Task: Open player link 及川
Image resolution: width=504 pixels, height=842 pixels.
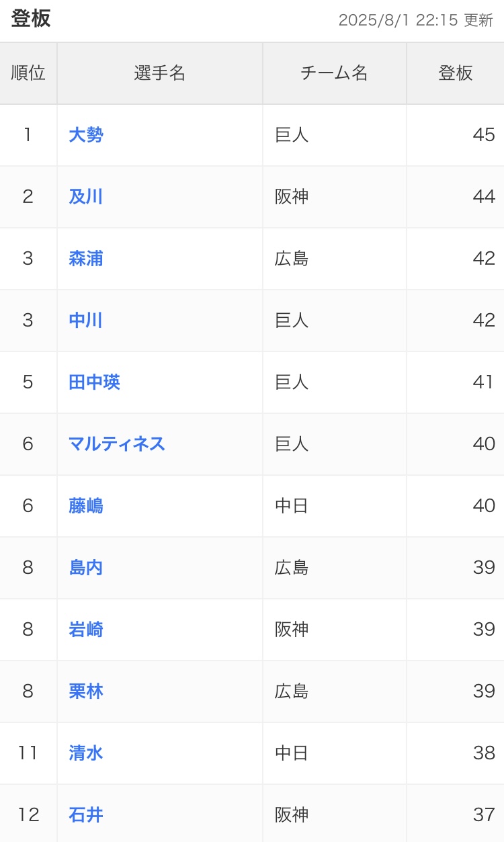Action: point(86,197)
